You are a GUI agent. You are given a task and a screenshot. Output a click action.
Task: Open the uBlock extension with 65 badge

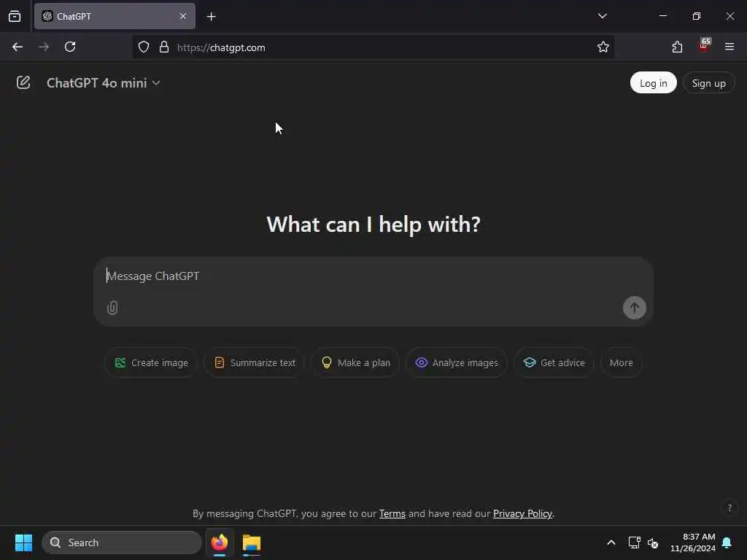click(704, 46)
